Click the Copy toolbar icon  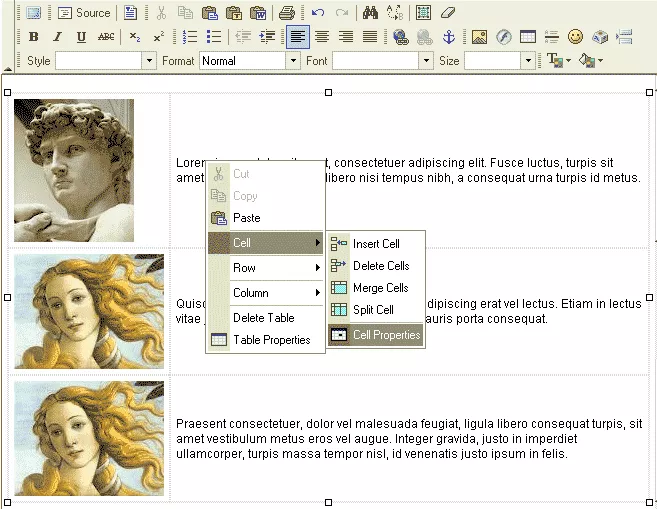(x=185, y=13)
